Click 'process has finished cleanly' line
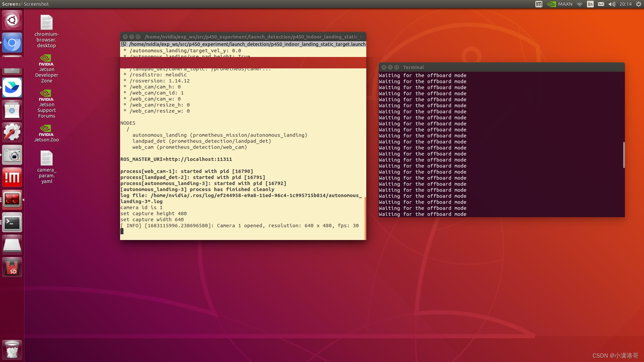 [x=197, y=189]
